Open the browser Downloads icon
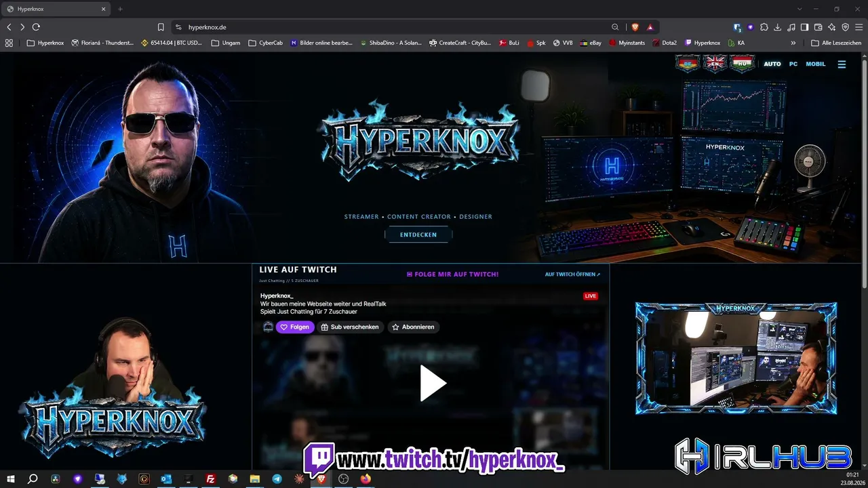The image size is (868, 488). click(778, 27)
